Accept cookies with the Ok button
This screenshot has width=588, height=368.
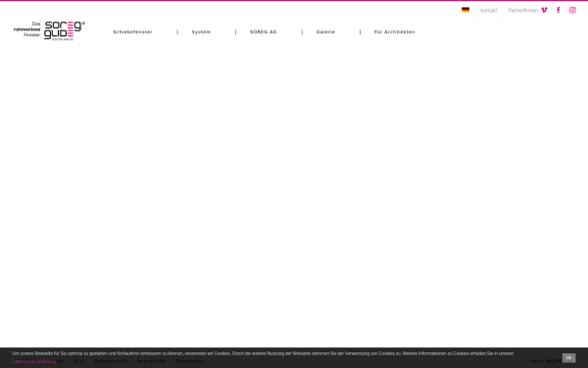568,358
